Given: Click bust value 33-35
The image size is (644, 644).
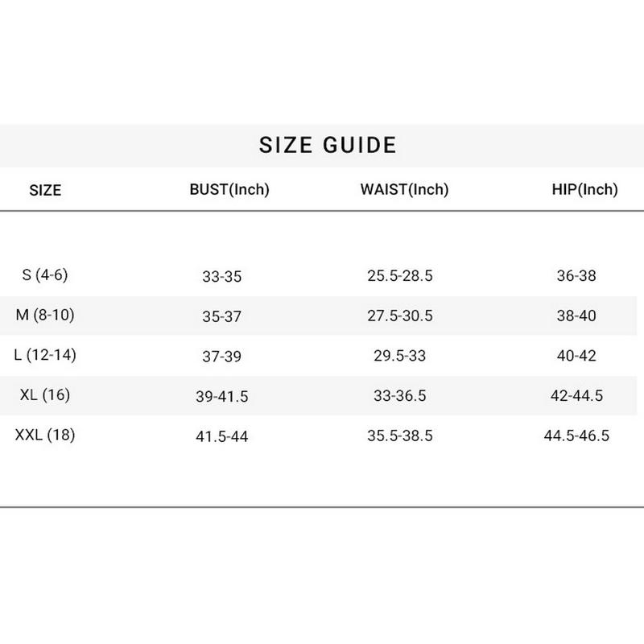Looking at the screenshot, I should [x=221, y=277].
